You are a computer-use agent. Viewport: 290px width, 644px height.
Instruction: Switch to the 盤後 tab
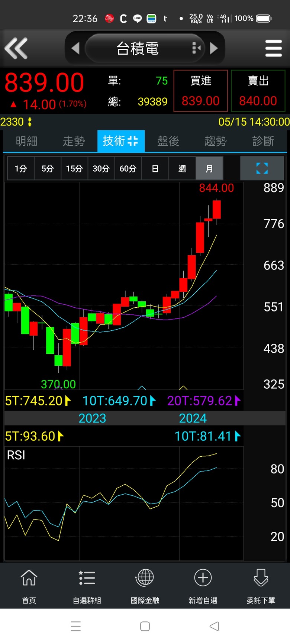tap(168, 141)
